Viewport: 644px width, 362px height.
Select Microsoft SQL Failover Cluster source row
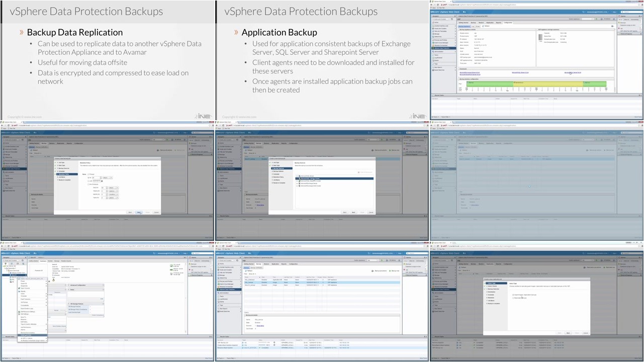pos(334,178)
